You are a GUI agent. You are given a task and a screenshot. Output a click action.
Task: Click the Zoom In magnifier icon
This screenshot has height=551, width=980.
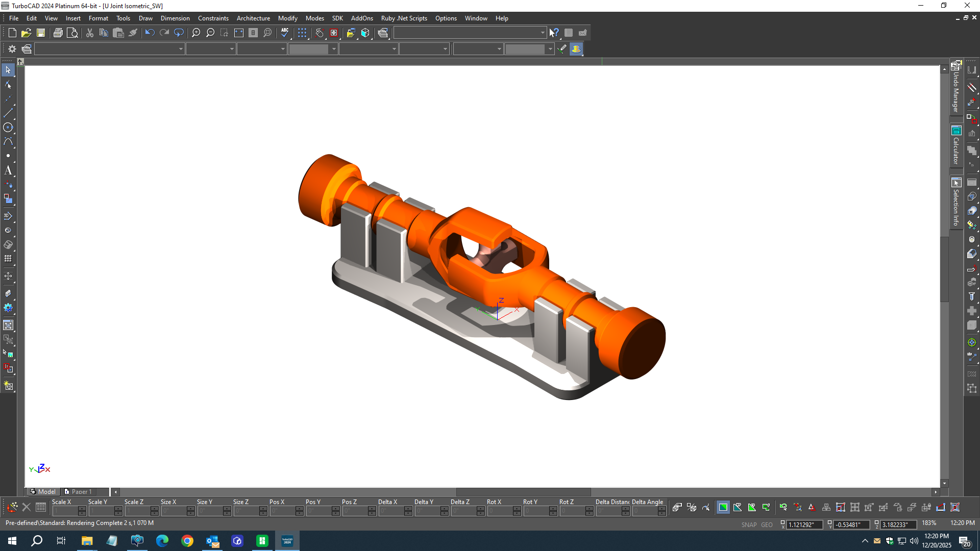point(196,33)
